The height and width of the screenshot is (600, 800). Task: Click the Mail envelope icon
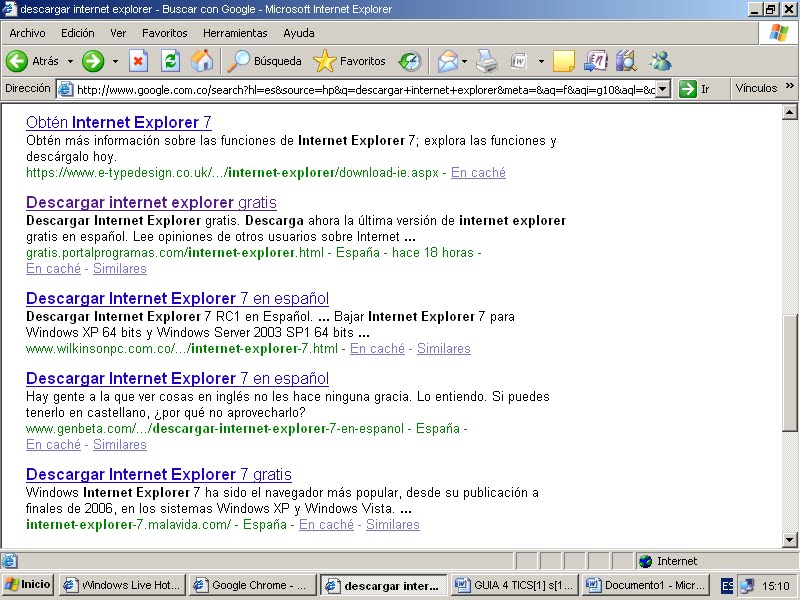tap(448, 61)
